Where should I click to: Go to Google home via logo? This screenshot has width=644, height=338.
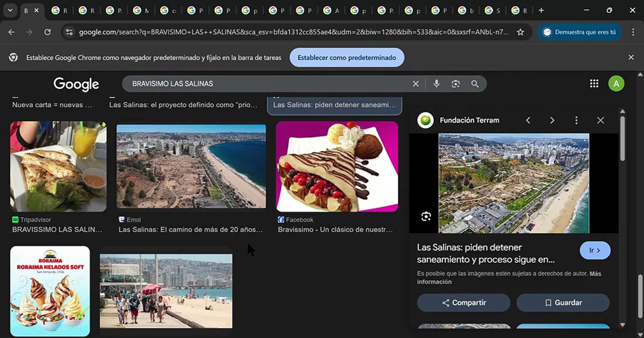tap(76, 84)
